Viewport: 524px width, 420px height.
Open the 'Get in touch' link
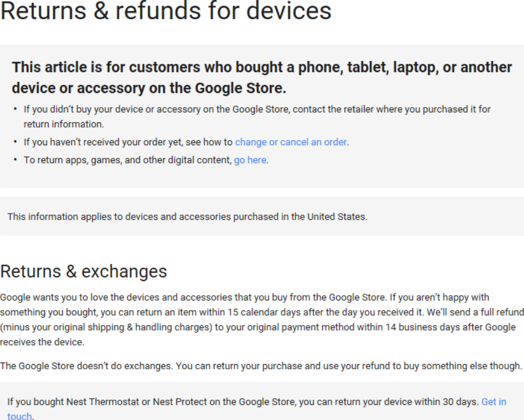[494, 402]
